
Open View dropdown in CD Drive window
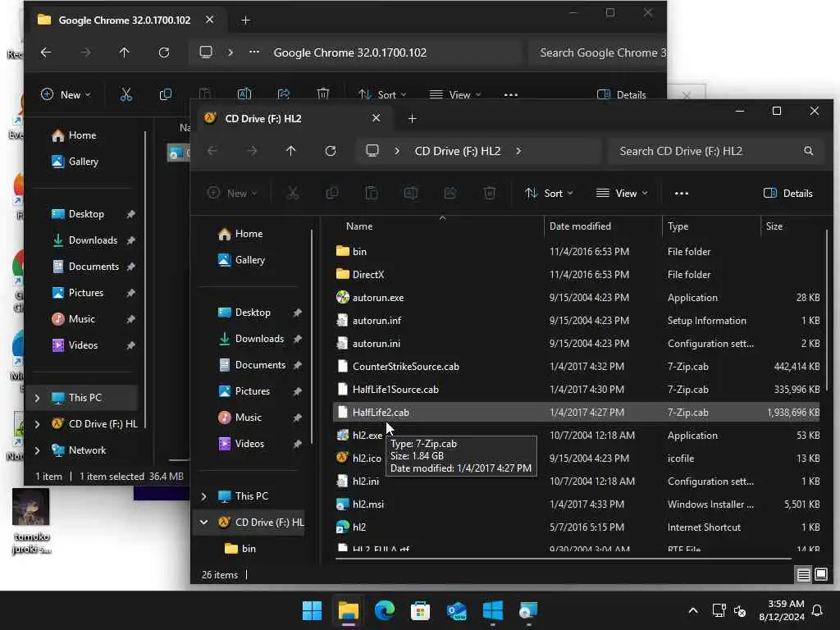click(x=622, y=194)
